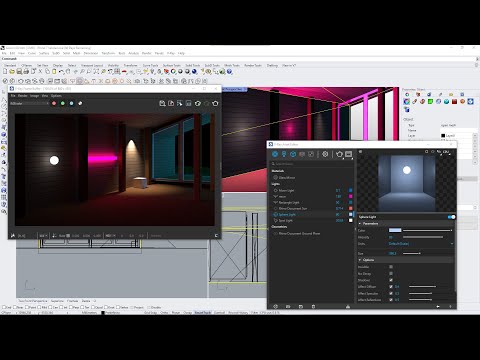Collapse the Options section
The image size is (480, 360).
pyautogui.click(x=360, y=260)
